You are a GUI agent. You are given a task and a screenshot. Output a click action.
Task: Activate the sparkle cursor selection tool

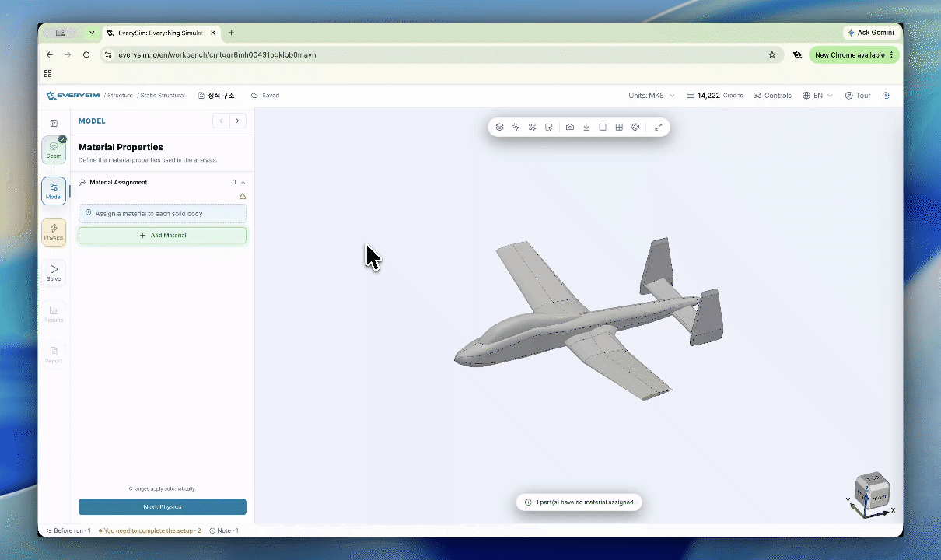click(516, 127)
